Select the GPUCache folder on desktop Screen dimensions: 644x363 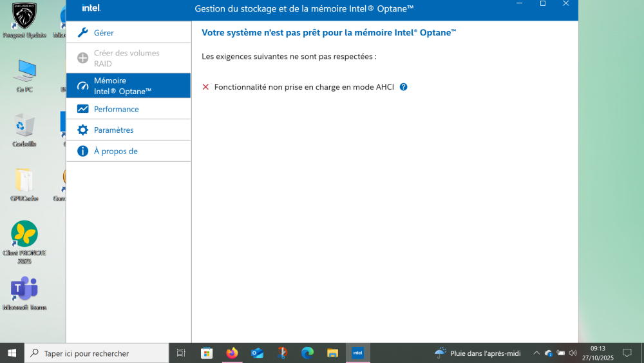(24, 184)
